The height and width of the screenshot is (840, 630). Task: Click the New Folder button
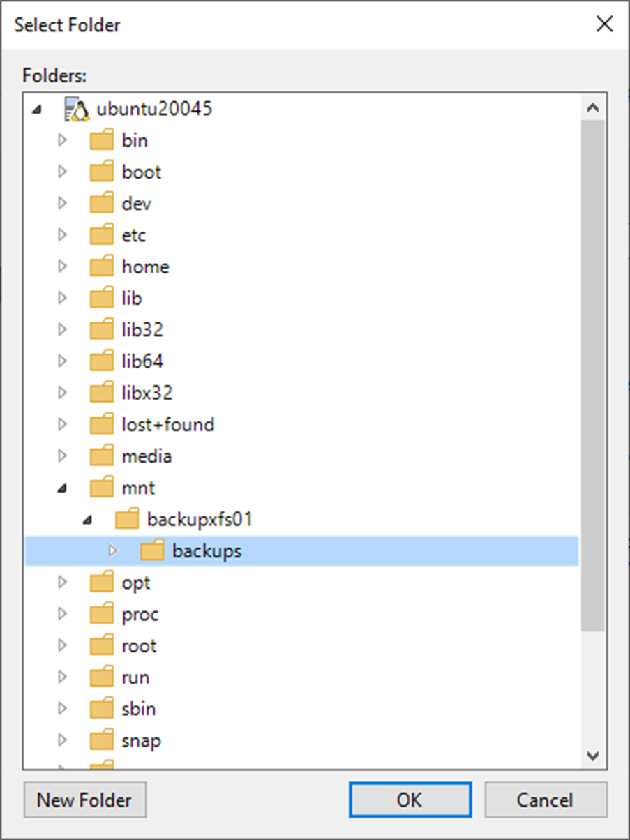[x=84, y=800]
